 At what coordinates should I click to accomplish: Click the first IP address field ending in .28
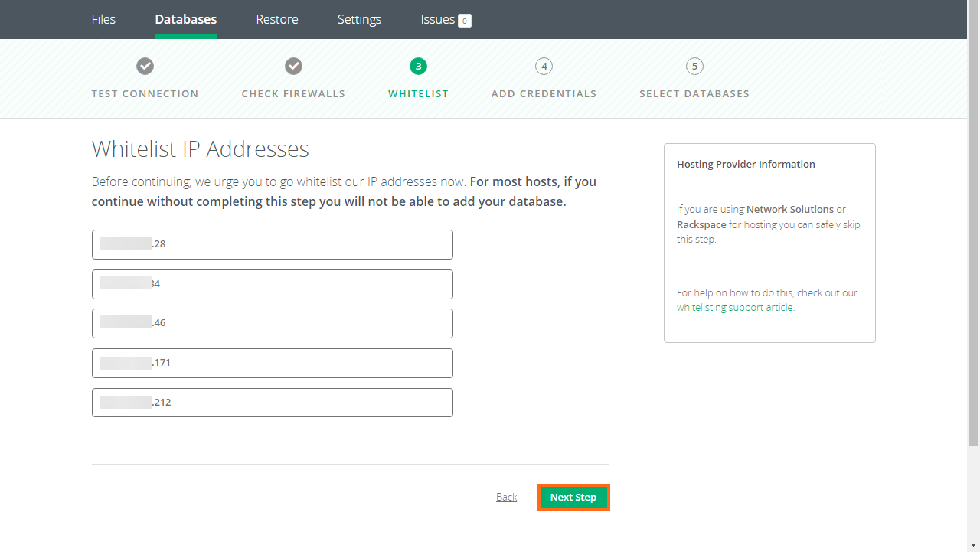coord(273,244)
